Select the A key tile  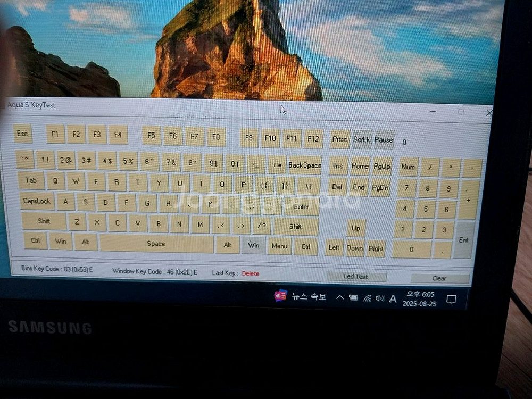pyautogui.click(x=65, y=202)
